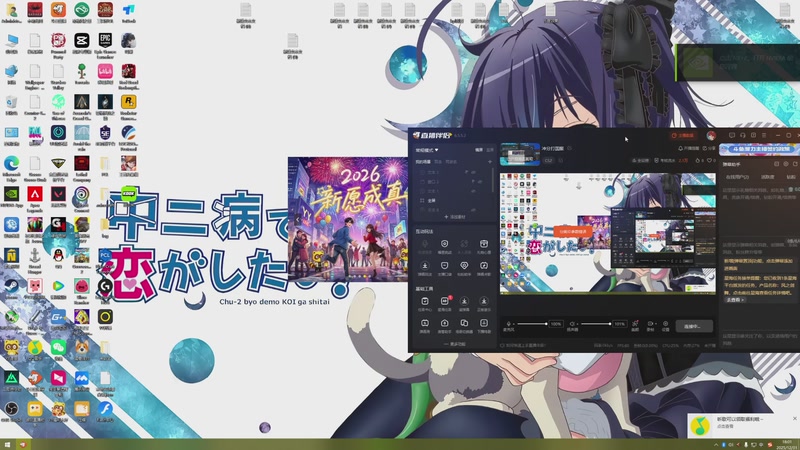Open the 常规模式 mode dropdown
The width and height of the screenshot is (800, 450).
click(x=428, y=150)
